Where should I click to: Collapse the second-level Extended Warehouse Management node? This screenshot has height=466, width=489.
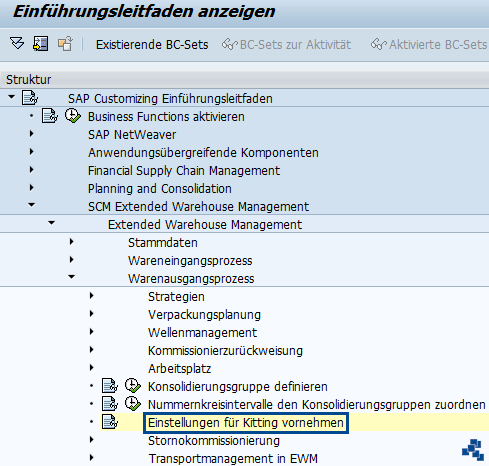(51, 223)
